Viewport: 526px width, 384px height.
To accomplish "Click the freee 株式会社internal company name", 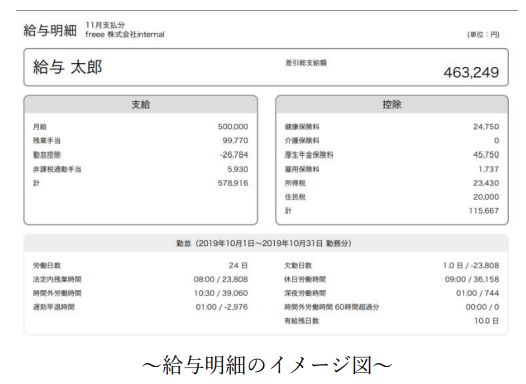I will (x=125, y=34).
